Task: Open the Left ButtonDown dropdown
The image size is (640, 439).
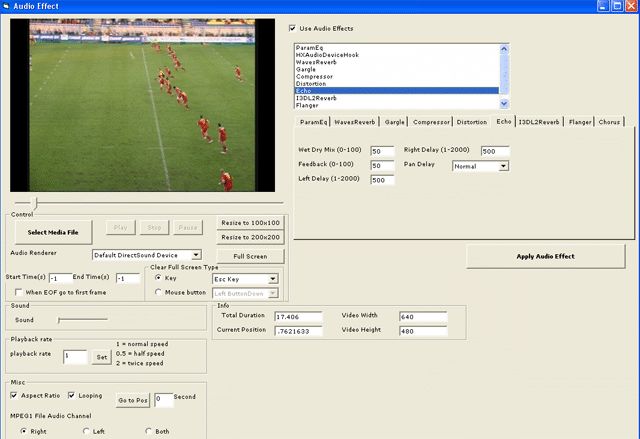Action: click(273, 293)
